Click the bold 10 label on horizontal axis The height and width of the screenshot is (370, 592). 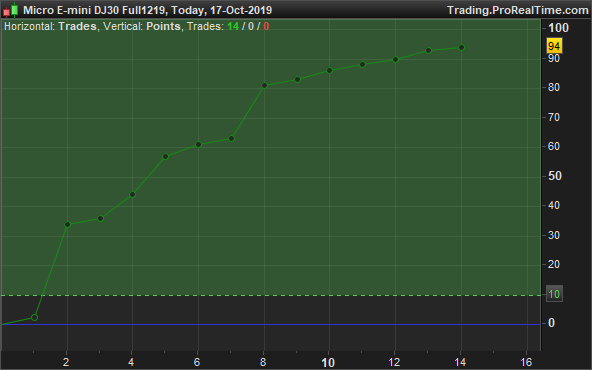tap(328, 363)
